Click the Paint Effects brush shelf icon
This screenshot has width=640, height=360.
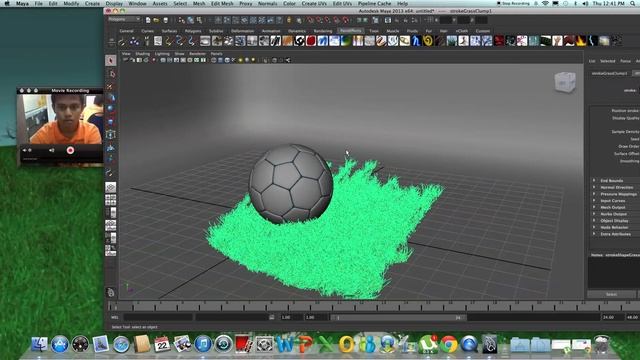point(122,41)
